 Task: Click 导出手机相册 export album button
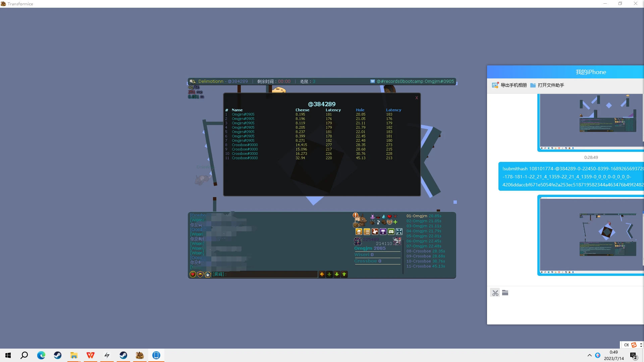click(x=509, y=85)
